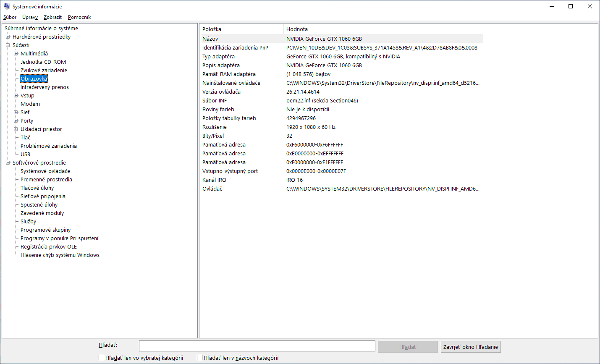Select the Názov row
Image resolution: width=600 pixels, height=364 pixels.
click(x=341, y=39)
